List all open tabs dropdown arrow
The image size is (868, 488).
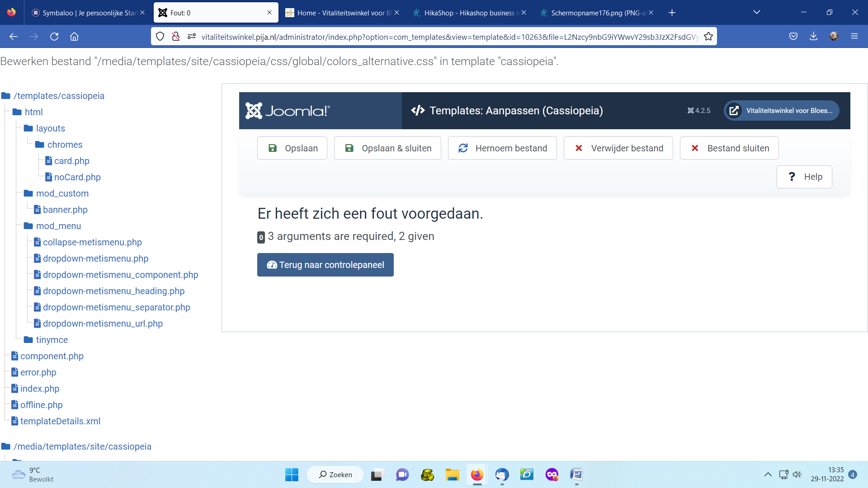756,13
